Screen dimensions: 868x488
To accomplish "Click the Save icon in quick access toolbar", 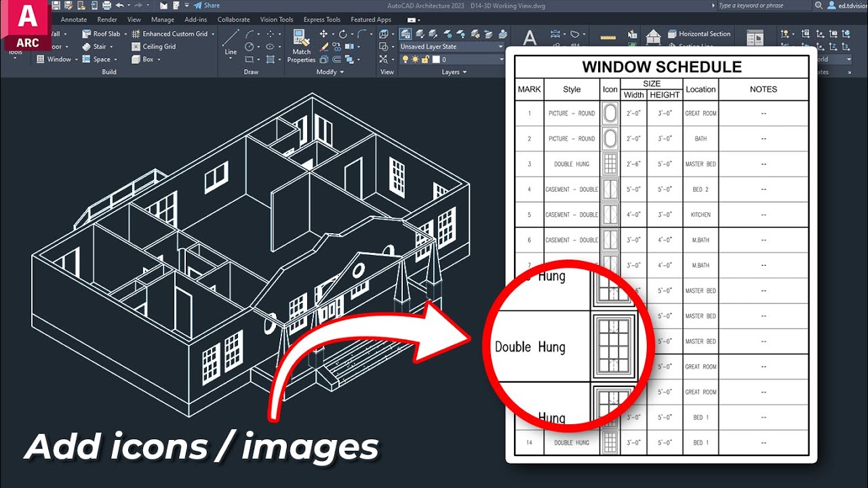I will (56, 5).
